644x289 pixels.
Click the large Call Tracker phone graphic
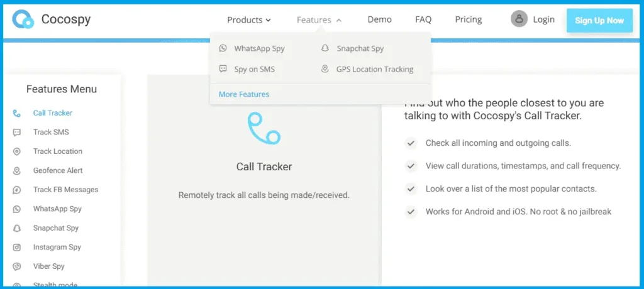pyautogui.click(x=263, y=129)
